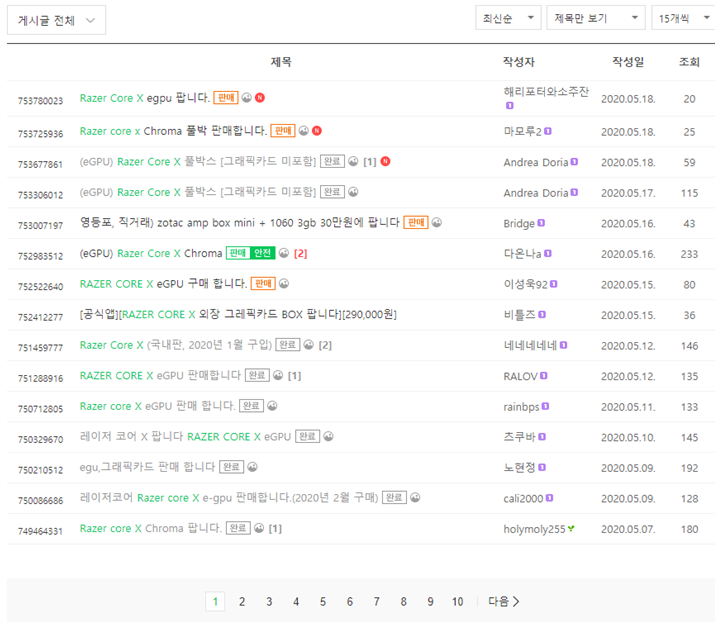Open author 다온나a profile
This screenshot has width=715, height=622.
(x=522, y=254)
